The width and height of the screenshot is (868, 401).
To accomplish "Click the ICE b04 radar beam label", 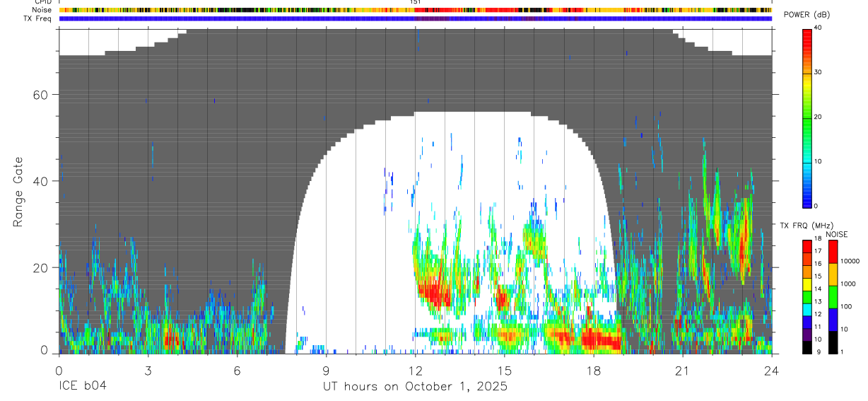I will tap(83, 387).
